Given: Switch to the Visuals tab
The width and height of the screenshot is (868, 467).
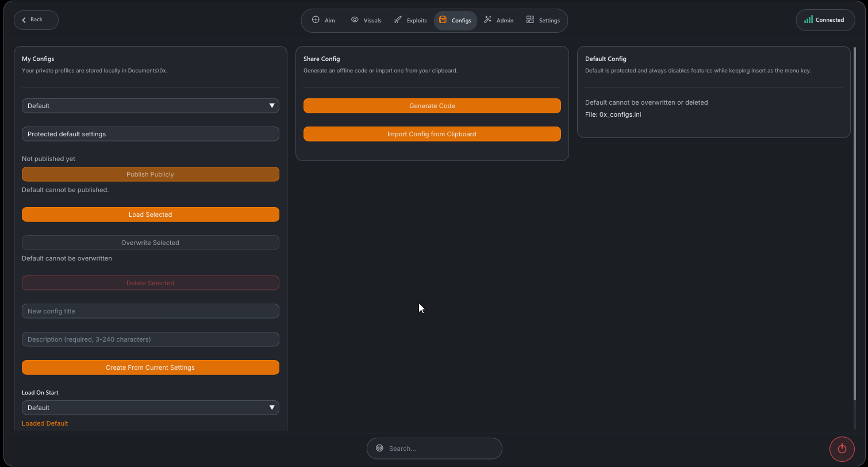Looking at the screenshot, I should click(x=366, y=20).
